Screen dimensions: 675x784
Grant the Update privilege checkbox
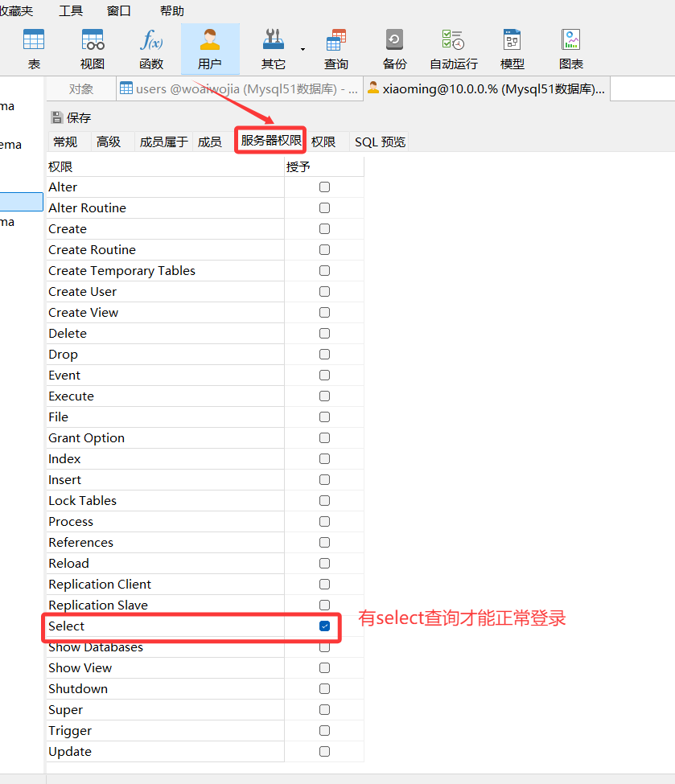(x=324, y=752)
